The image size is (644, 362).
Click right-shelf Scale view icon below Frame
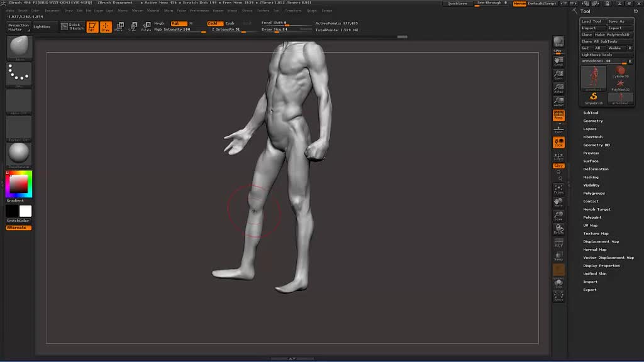pyautogui.click(x=558, y=216)
